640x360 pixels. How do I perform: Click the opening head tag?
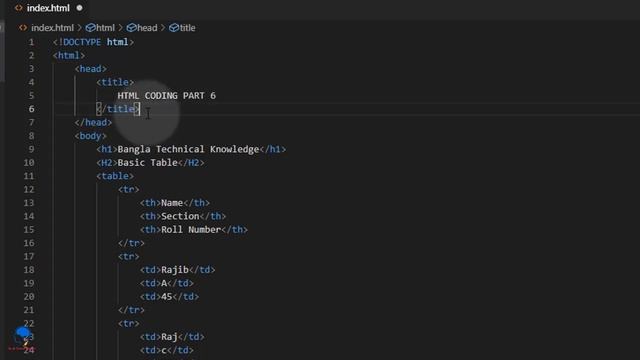tap(91, 69)
